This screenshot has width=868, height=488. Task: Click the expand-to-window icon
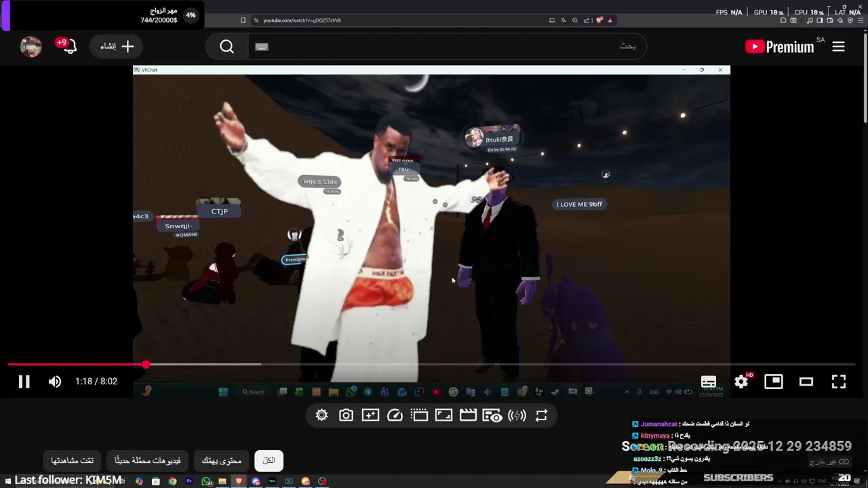click(x=443, y=415)
